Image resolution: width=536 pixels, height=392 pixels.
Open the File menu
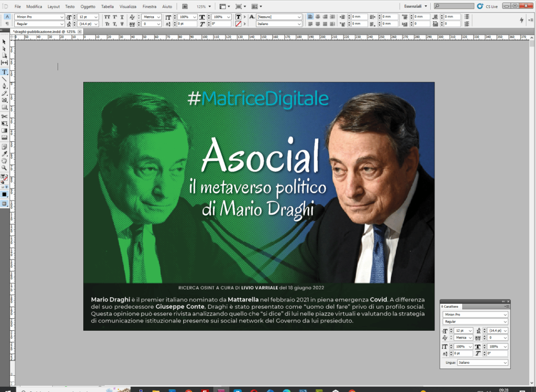17,6
